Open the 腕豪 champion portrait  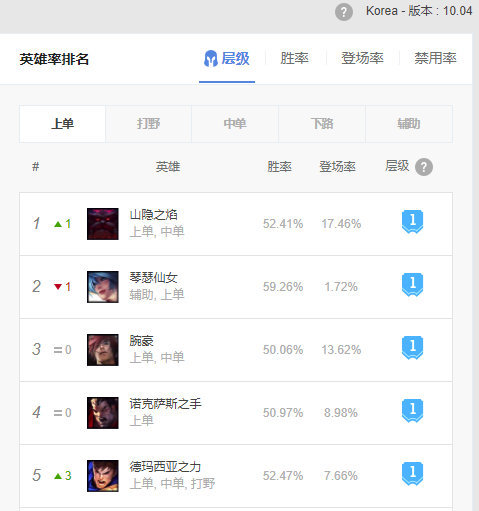tap(103, 350)
